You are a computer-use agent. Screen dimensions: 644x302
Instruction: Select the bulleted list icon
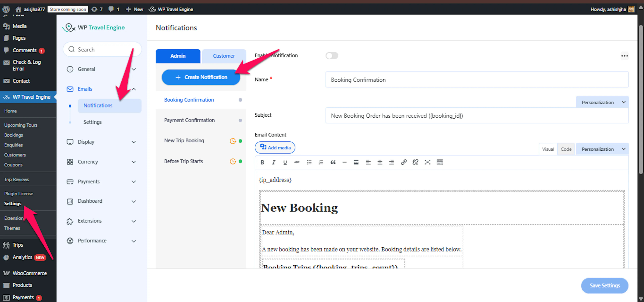pos(309,162)
